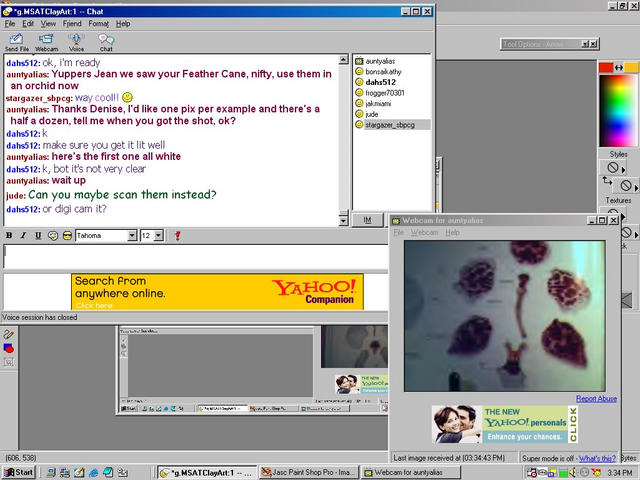Swap foreground and background colors arrow
The width and height of the screenshot is (640, 480).
[x=619, y=67]
